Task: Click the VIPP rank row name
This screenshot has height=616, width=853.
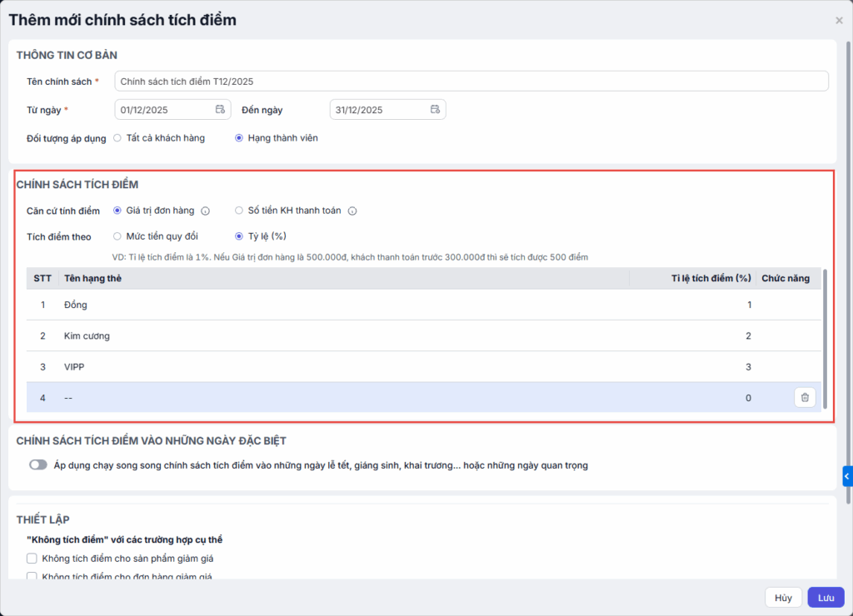Action: click(74, 367)
